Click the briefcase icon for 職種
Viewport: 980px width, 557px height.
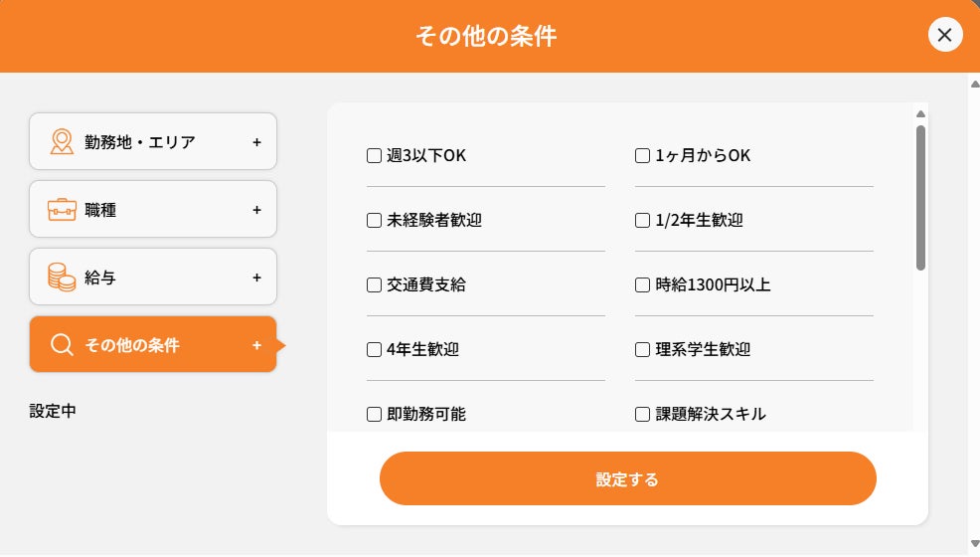[63, 210]
